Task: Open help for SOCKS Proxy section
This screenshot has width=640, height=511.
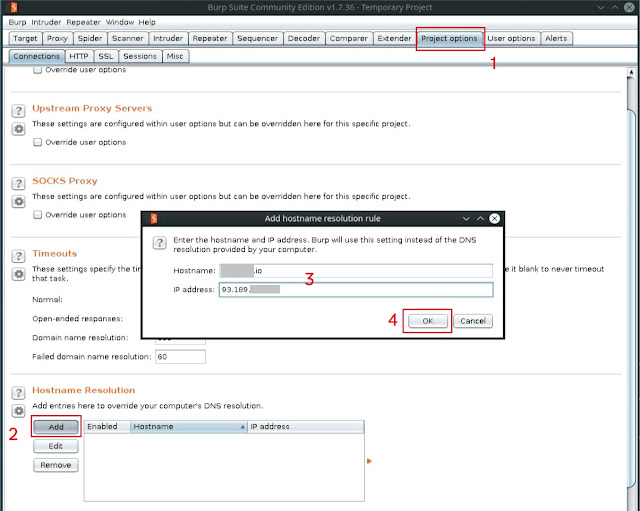Action: point(18,183)
